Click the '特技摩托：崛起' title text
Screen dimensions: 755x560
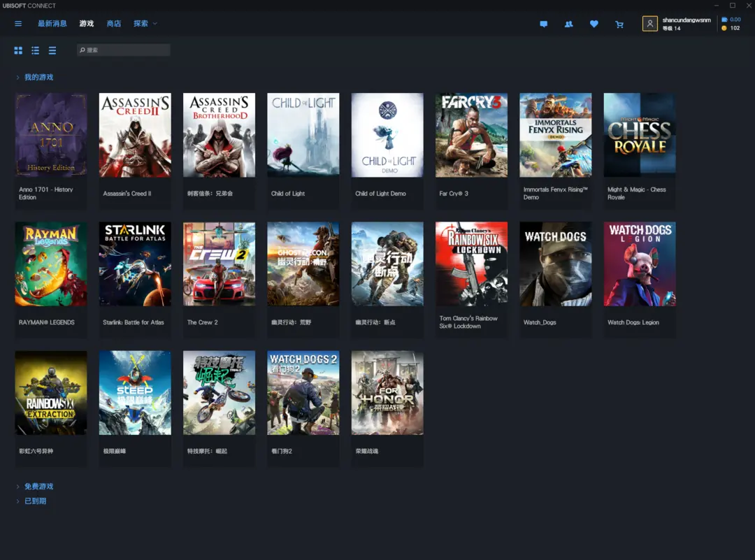207,451
